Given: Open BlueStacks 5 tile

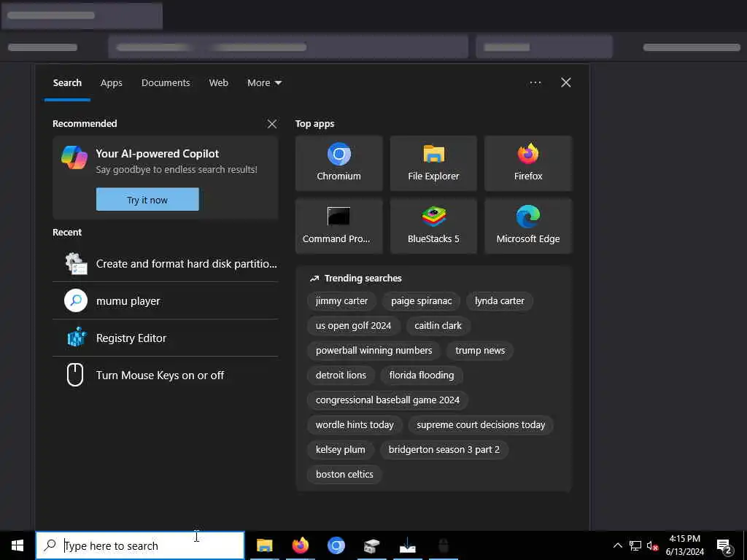Looking at the screenshot, I should point(433,226).
